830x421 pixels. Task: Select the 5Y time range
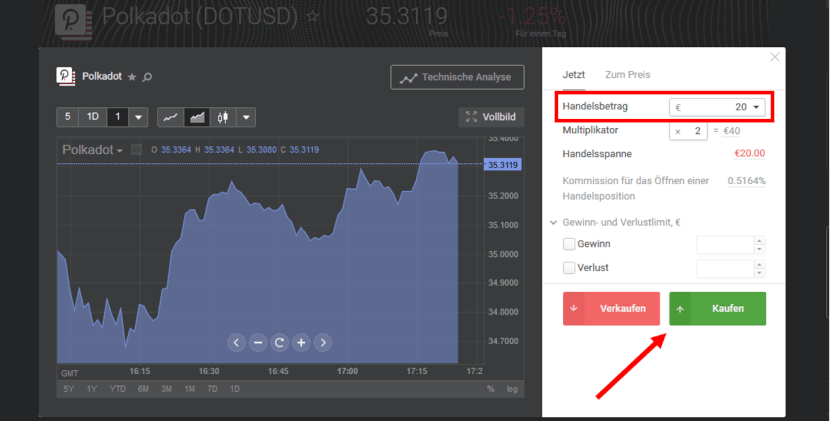[x=69, y=389]
